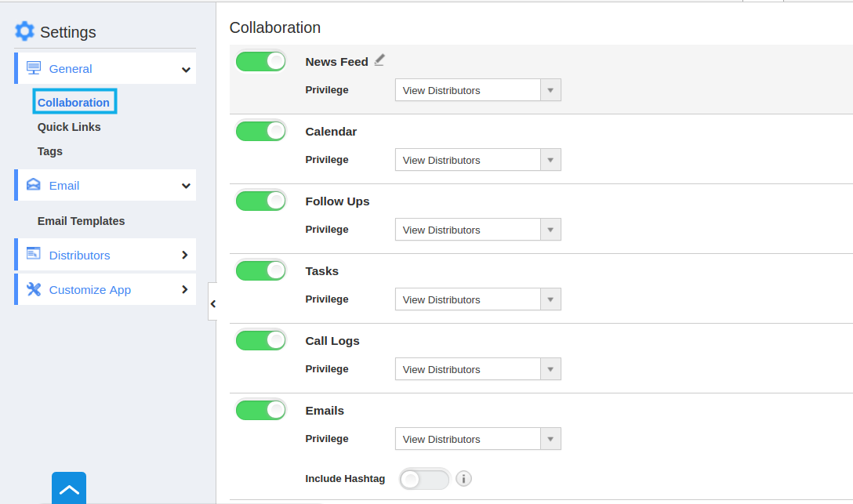Select the Collaboration menu item
The image size is (853, 504).
(74, 102)
